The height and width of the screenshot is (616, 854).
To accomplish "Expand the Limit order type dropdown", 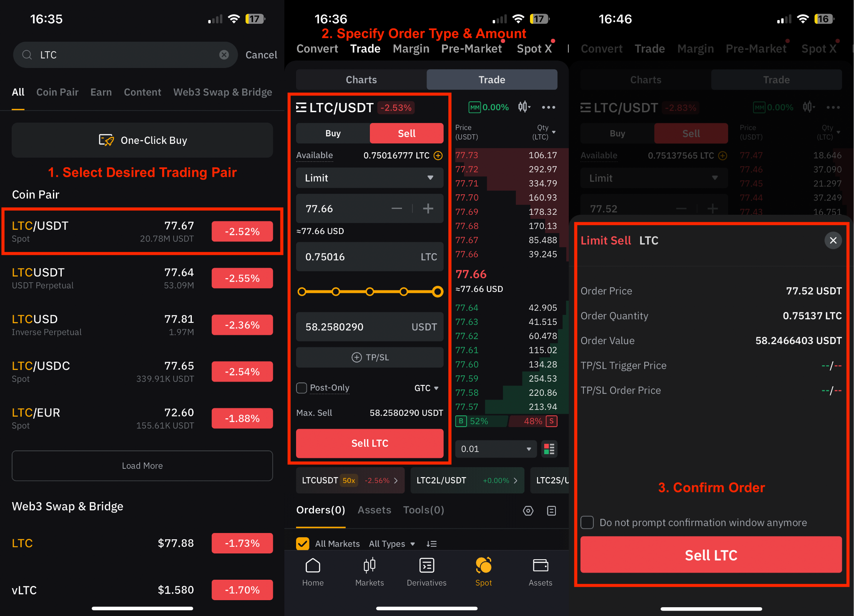I will 369,178.
